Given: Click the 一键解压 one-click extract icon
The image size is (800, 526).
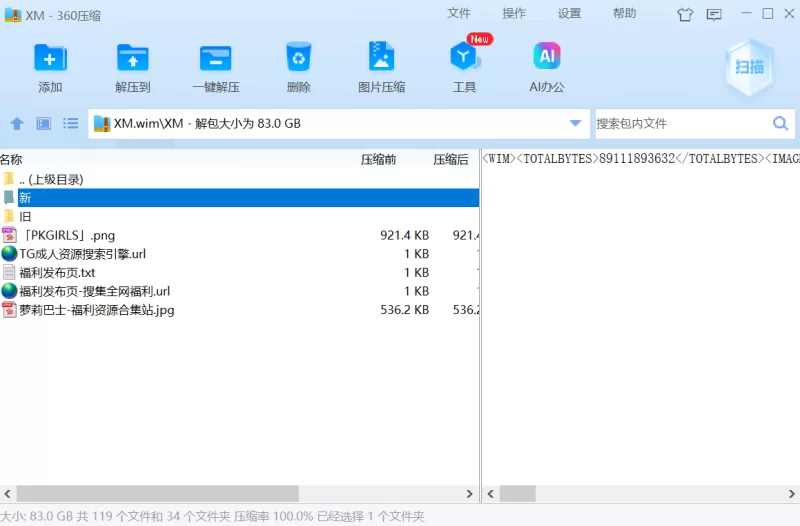Looking at the screenshot, I should point(215,58).
